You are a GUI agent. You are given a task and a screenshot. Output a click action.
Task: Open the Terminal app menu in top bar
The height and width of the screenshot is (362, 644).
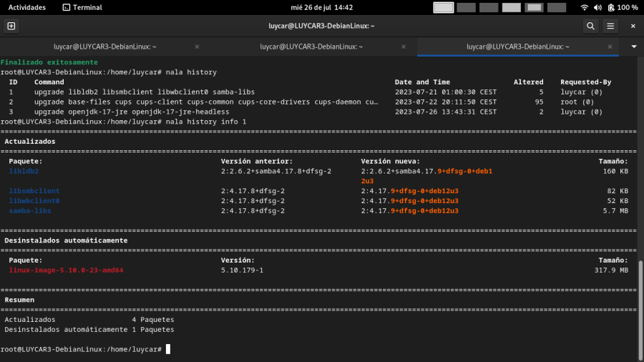click(82, 7)
